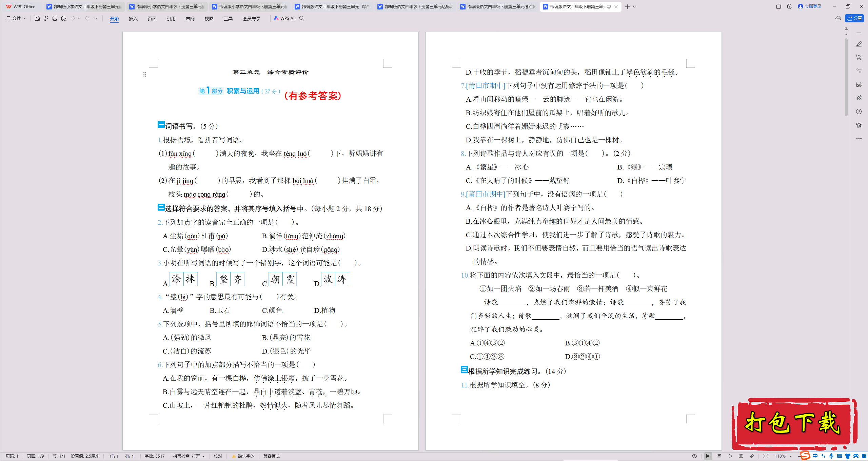The width and height of the screenshot is (868, 461).
Task: Switch to the 考点 document tab
Action: click(x=497, y=6)
